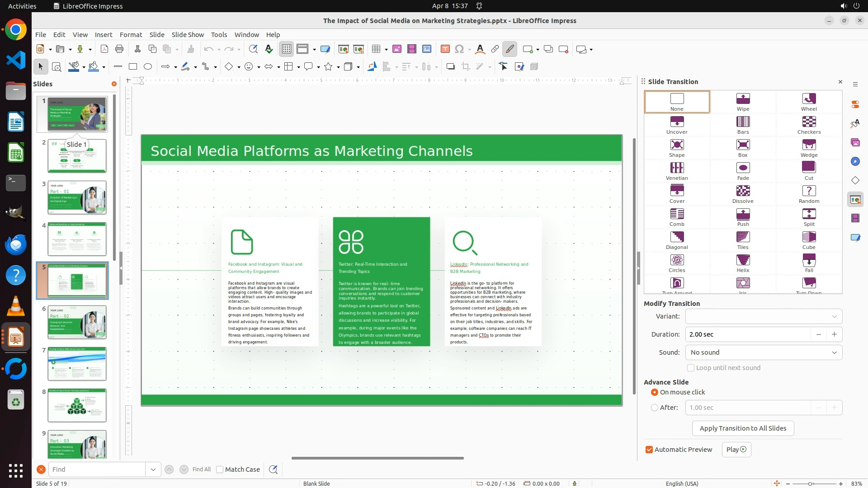Choose the Dissolve transition effect

pyautogui.click(x=743, y=194)
